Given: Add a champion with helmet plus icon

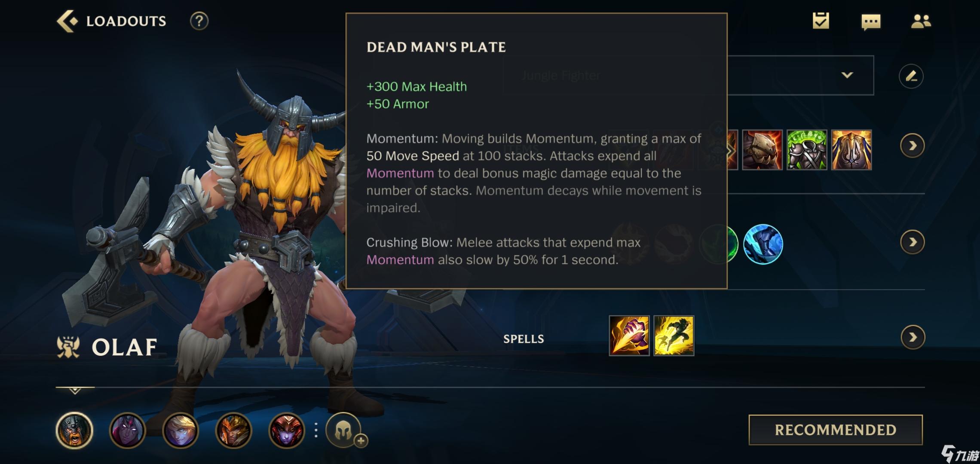Looking at the screenshot, I should [x=344, y=430].
